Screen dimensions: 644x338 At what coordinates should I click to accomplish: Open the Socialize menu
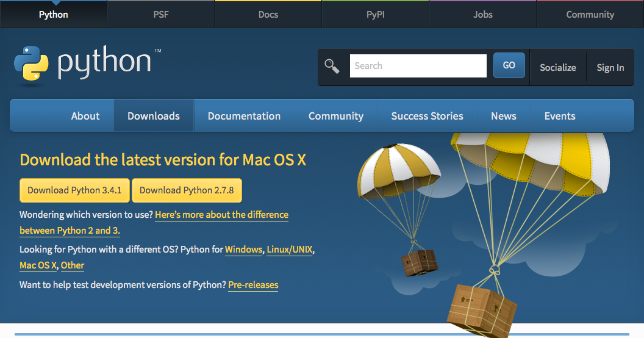pyautogui.click(x=557, y=68)
